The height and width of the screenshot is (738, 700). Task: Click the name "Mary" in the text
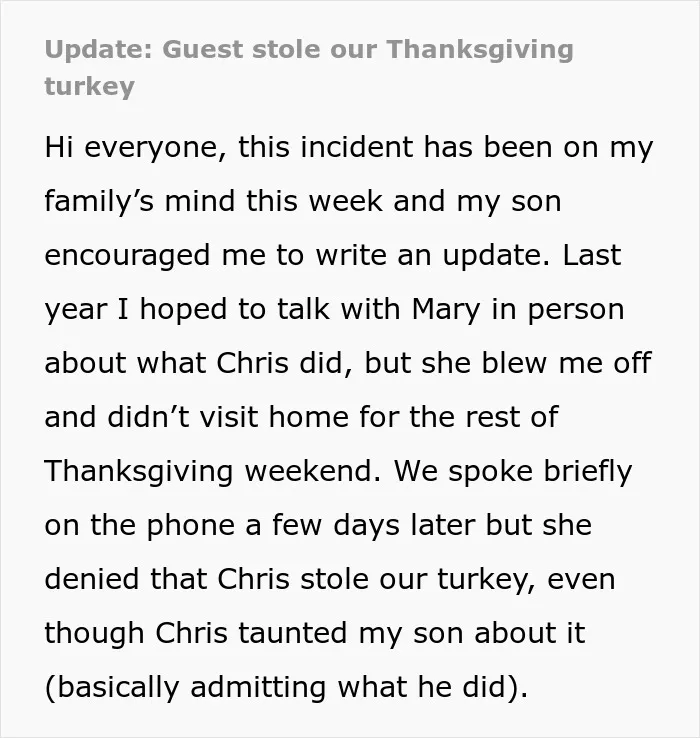pyautogui.click(x=445, y=310)
